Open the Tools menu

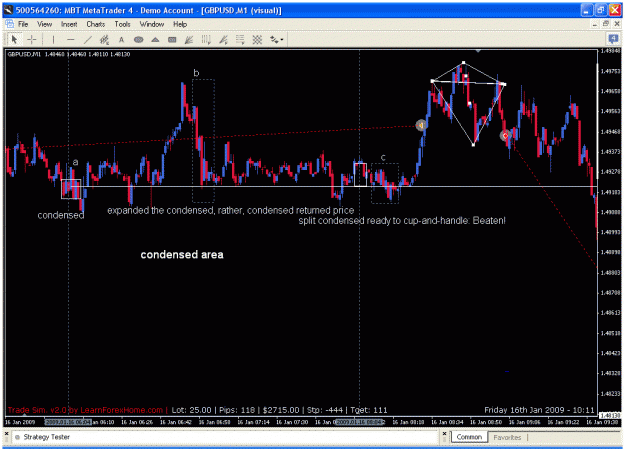point(122,24)
